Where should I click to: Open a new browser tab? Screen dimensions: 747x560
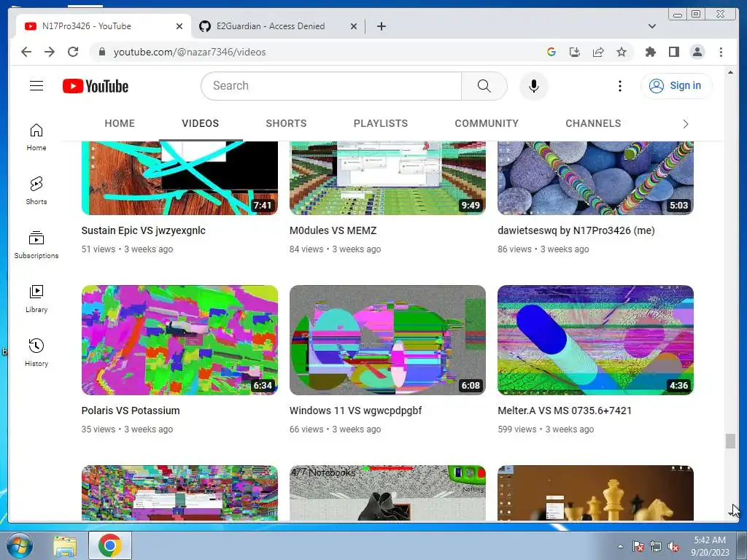(x=381, y=26)
